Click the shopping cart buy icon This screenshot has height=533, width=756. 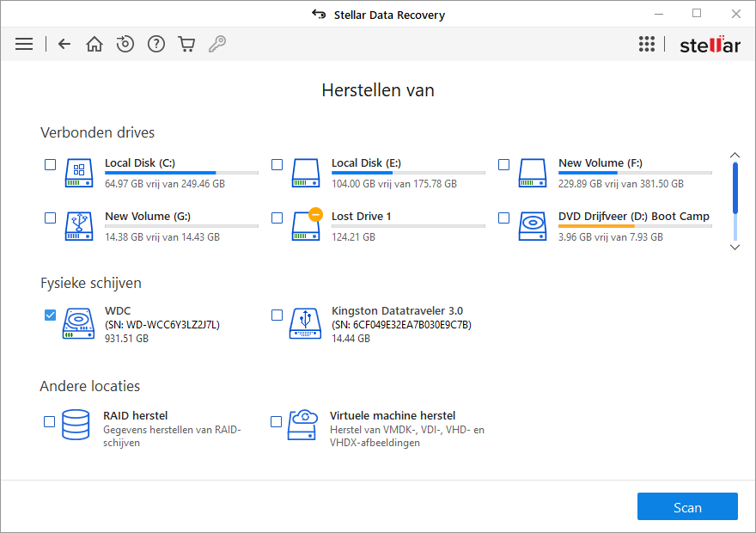click(186, 44)
